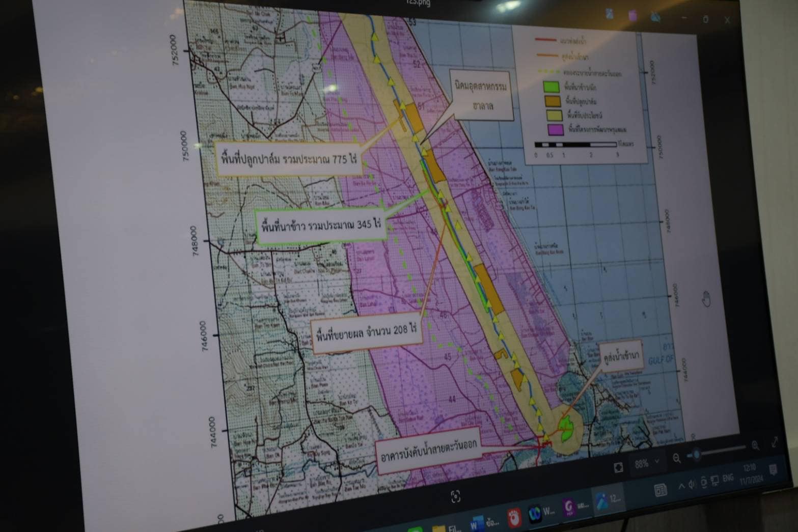798x532 pixels.
Task: Click the 'นิคมอุตสาหกรรม ฮาลาล' callout box
Action: click(x=482, y=94)
